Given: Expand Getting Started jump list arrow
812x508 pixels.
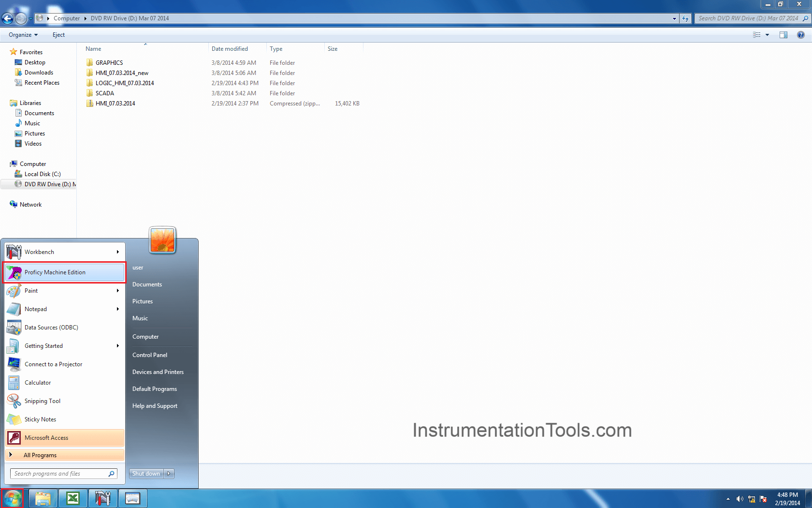Looking at the screenshot, I should [117, 346].
